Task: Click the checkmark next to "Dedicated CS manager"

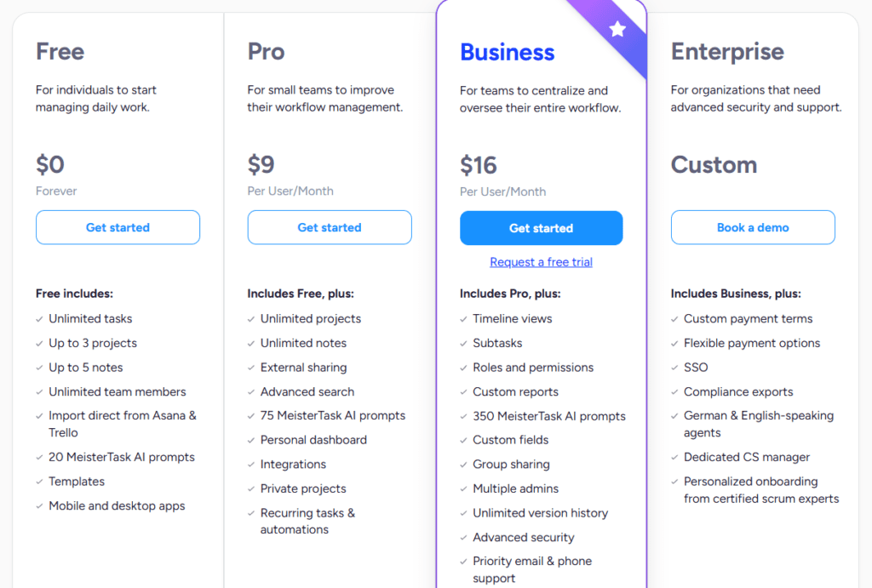Action: (x=675, y=457)
